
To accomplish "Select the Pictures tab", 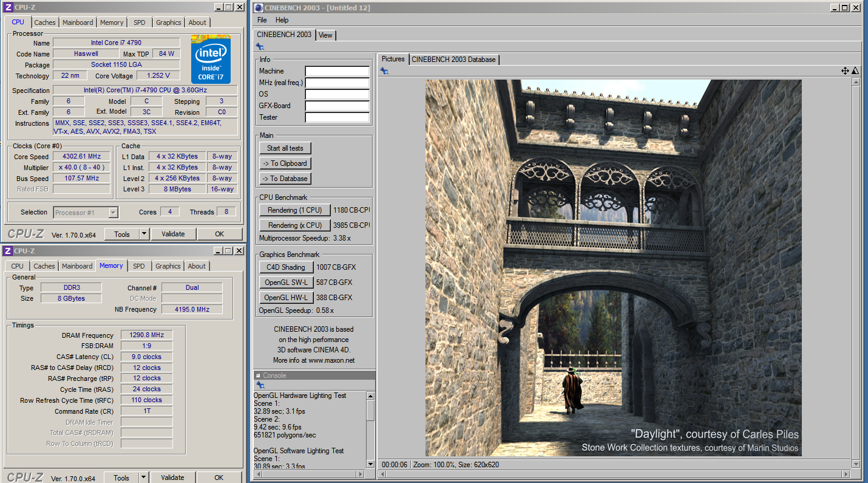I will click(393, 59).
